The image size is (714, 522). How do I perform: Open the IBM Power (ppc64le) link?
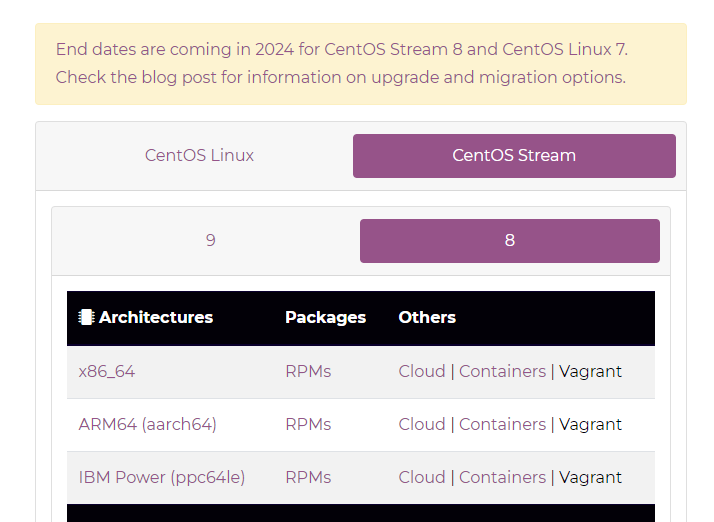(162, 477)
